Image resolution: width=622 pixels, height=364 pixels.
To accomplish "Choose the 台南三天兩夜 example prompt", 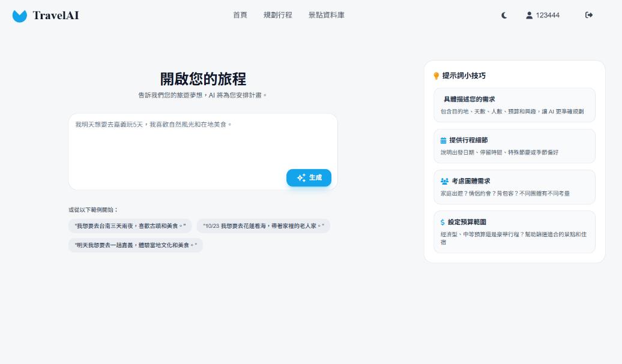I will click(x=130, y=225).
